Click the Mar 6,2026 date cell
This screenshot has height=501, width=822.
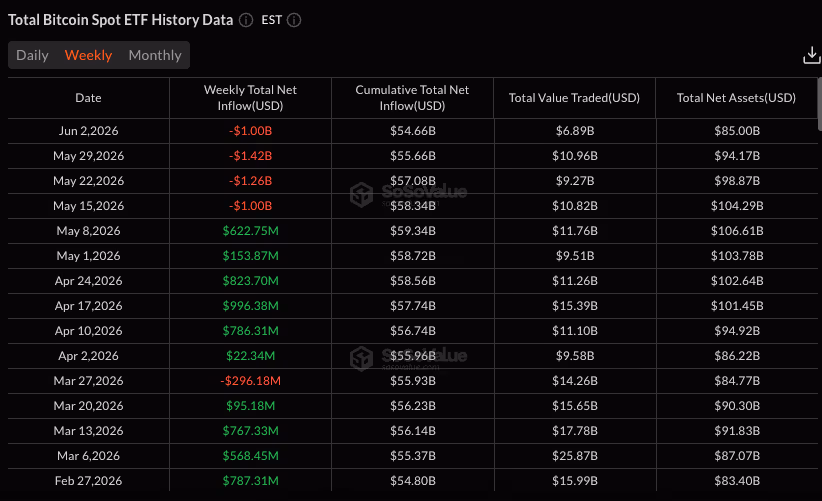click(89, 456)
